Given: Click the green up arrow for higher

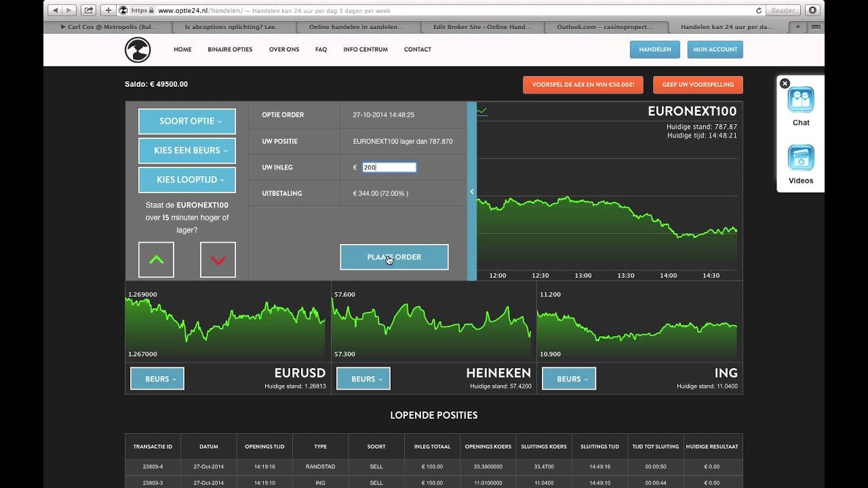Looking at the screenshot, I should tap(156, 260).
